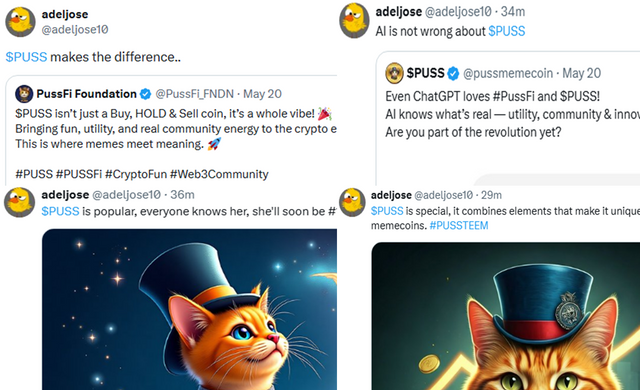The image size is (640, 390).
Task: Open adeljose avatar on 29m tweet
Action: (x=352, y=202)
